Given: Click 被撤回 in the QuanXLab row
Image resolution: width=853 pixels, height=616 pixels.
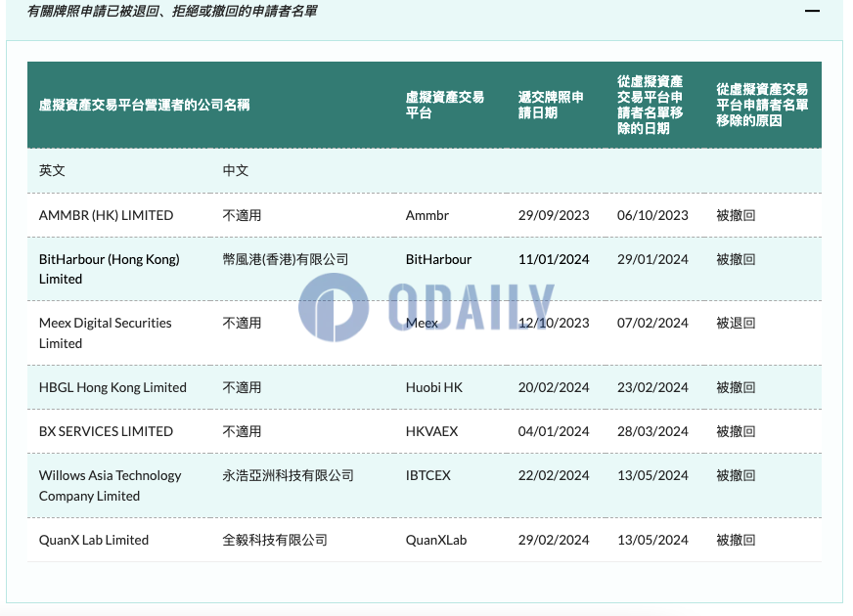Looking at the screenshot, I should 736,541.
